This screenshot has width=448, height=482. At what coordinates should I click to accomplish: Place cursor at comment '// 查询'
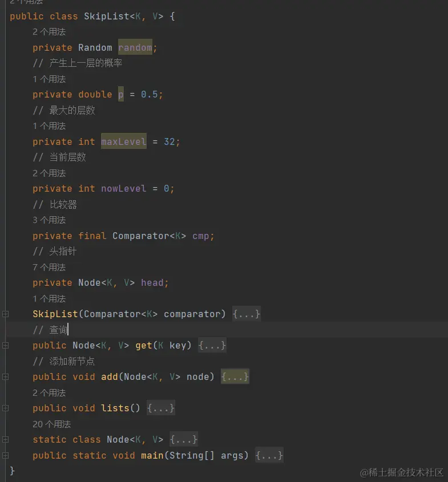click(50, 330)
